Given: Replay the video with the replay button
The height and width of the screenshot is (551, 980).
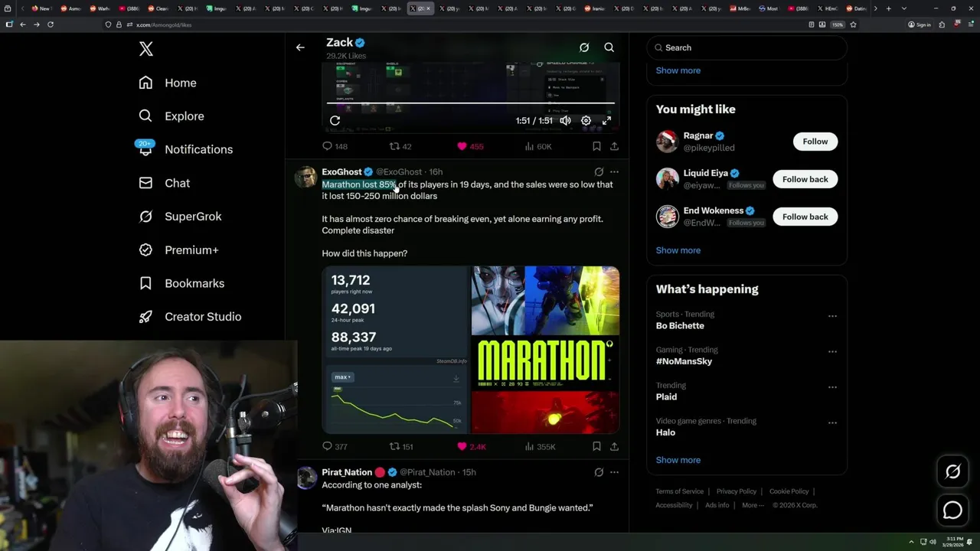Looking at the screenshot, I should 335,120.
